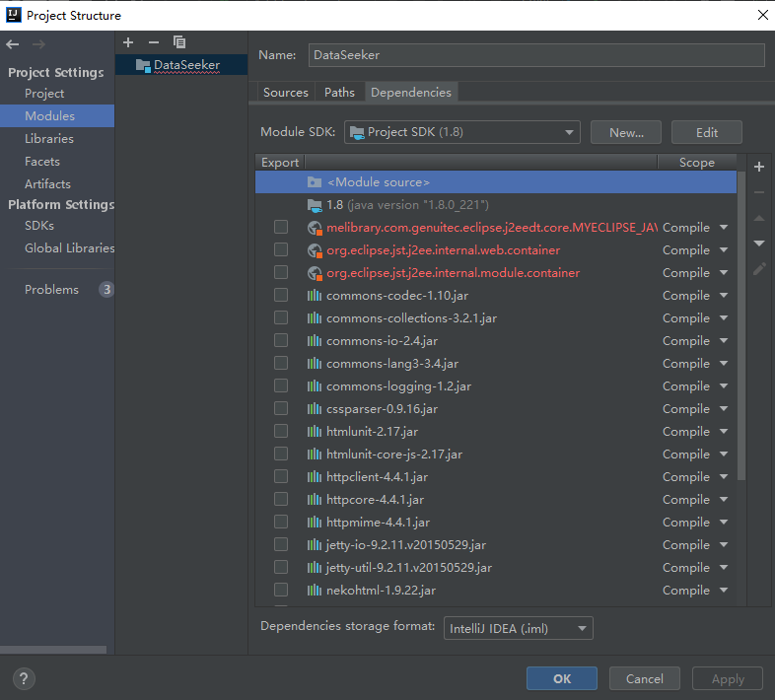Open scope dropdown for jetty-util jar
The image size is (775, 700).
[724, 568]
